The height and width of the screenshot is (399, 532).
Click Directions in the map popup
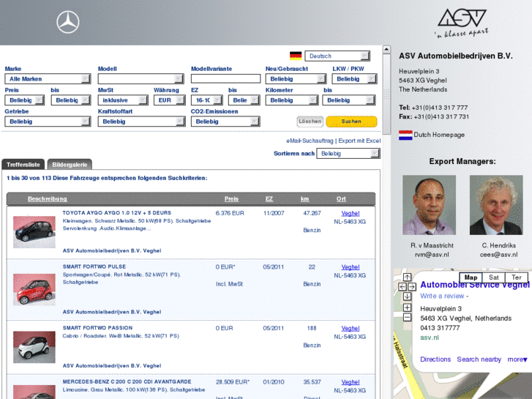click(435, 359)
